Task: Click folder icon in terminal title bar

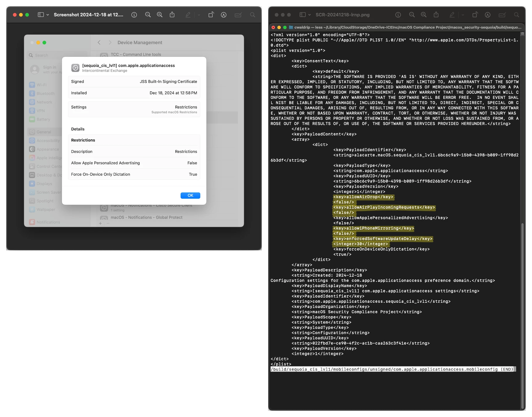Action: (291, 27)
